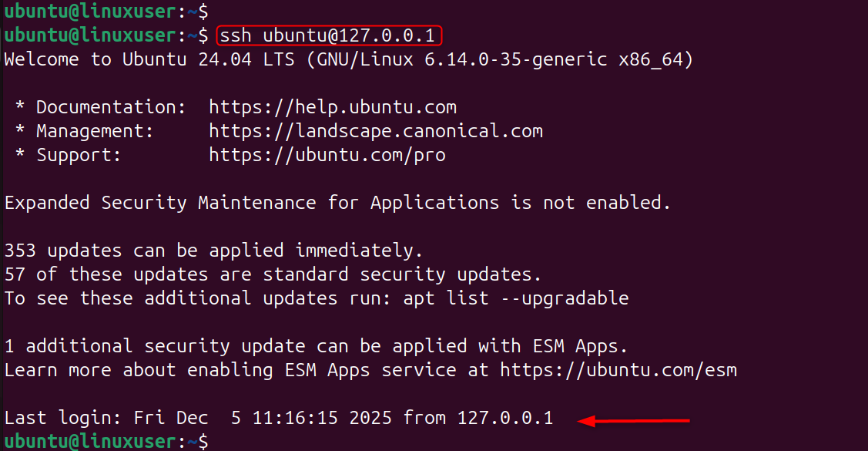
Task: Click the ubuntu.com/pro support link
Action: coord(327,156)
